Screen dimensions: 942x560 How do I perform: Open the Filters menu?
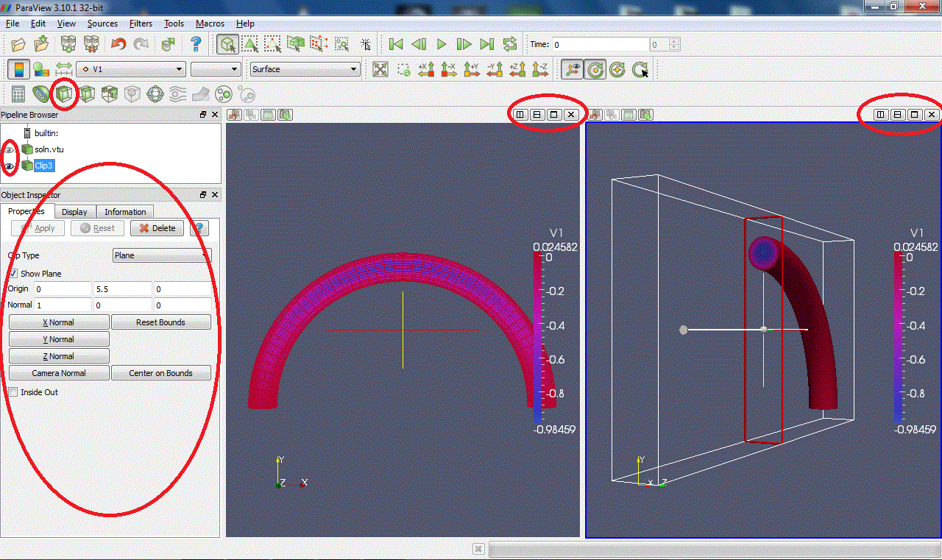(x=141, y=24)
